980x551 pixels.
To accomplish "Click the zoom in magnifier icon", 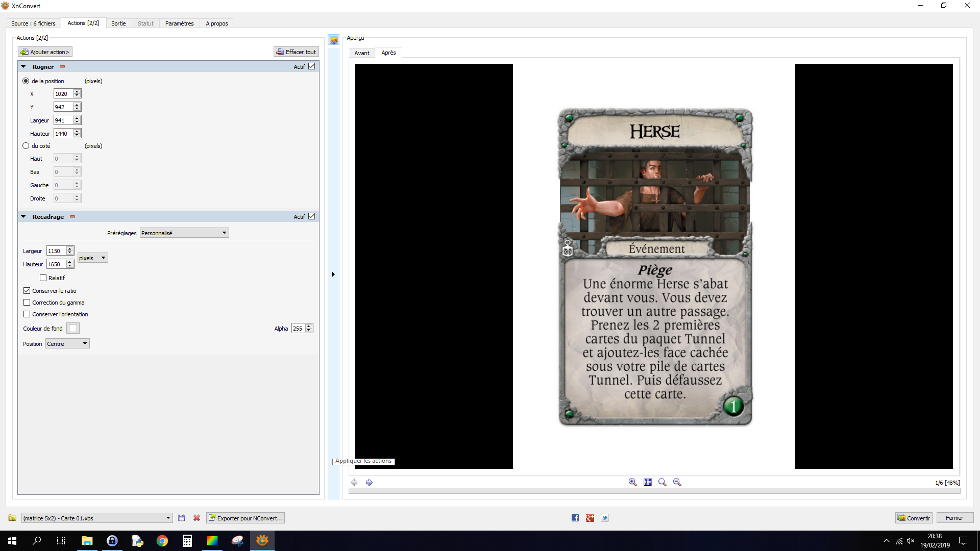I will [632, 482].
